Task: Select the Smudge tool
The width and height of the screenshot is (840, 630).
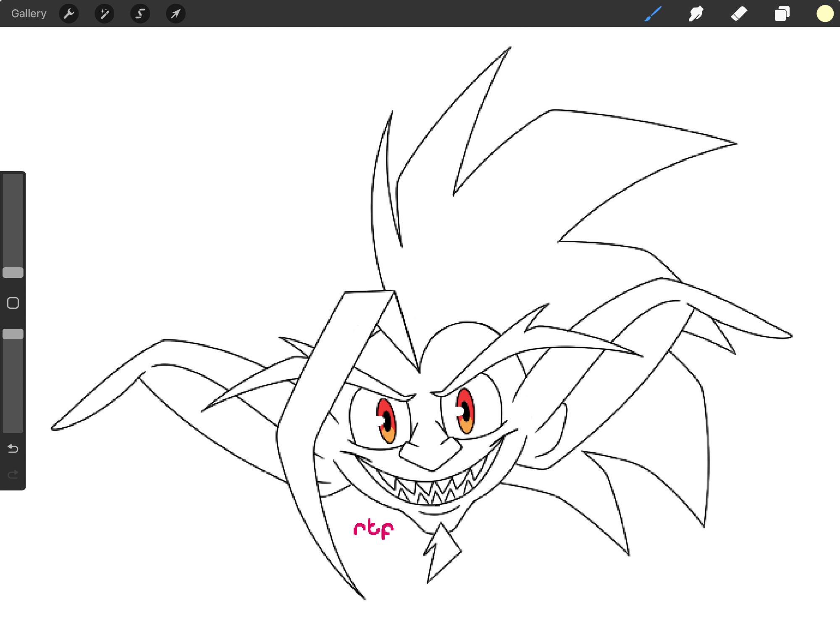Action: click(x=696, y=13)
